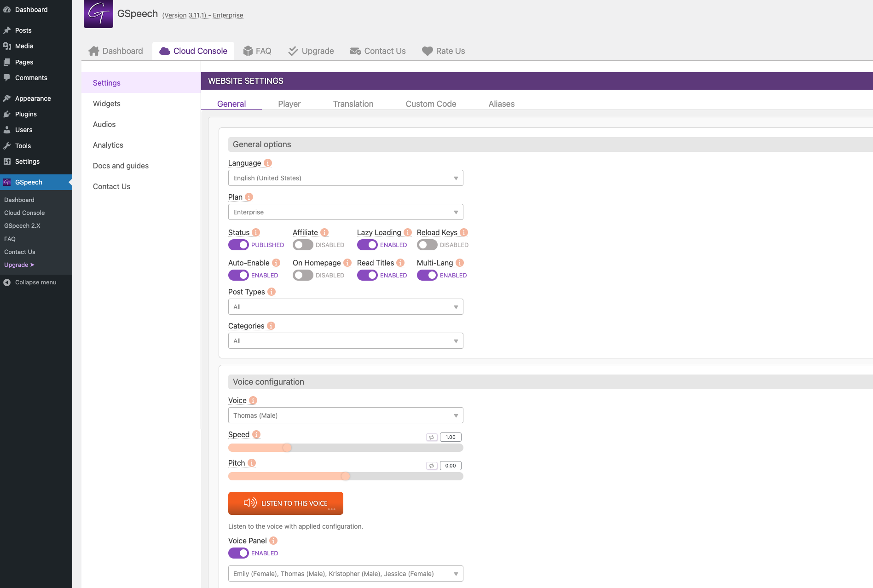Open the Plan dropdown showing Enterprise
Image resolution: width=873 pixels, height=588 pixels.
[346, 212]
